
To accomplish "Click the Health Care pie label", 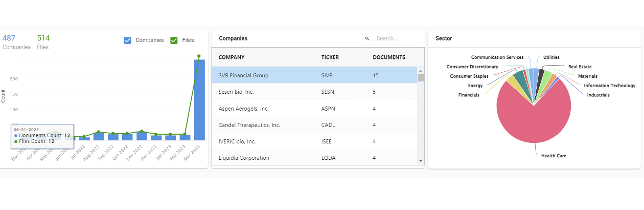I will 554,156.
